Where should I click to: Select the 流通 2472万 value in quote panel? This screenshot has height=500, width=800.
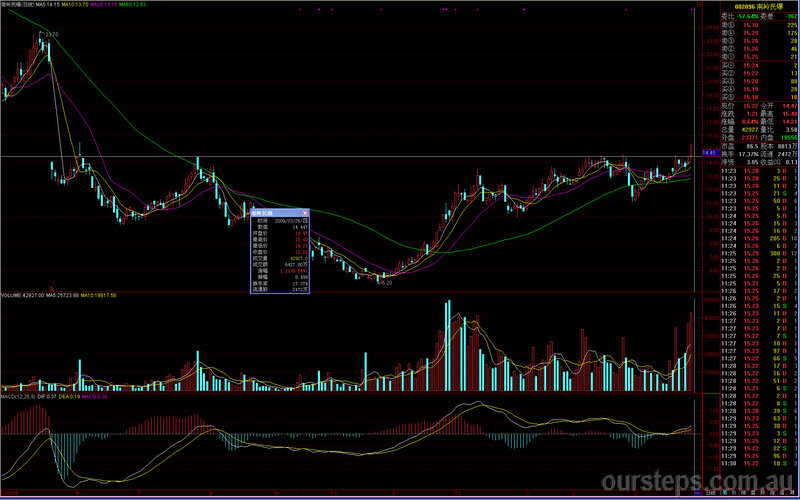tap(788, 154)
